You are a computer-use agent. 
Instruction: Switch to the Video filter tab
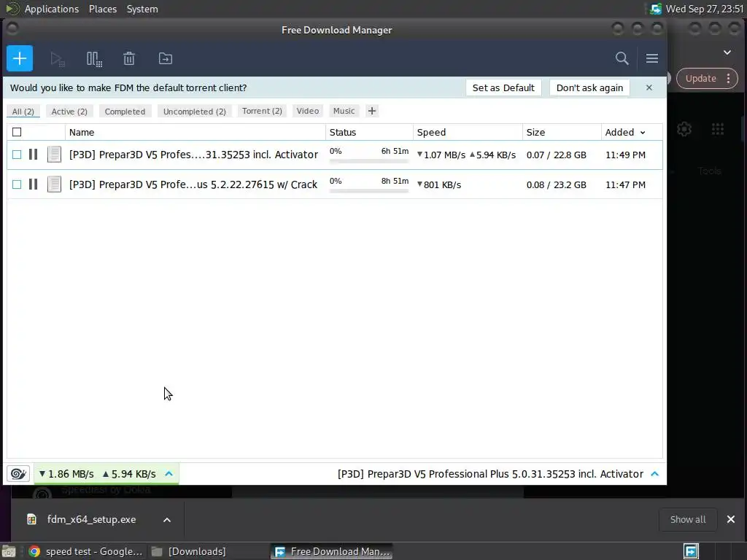tap(308, 111)
